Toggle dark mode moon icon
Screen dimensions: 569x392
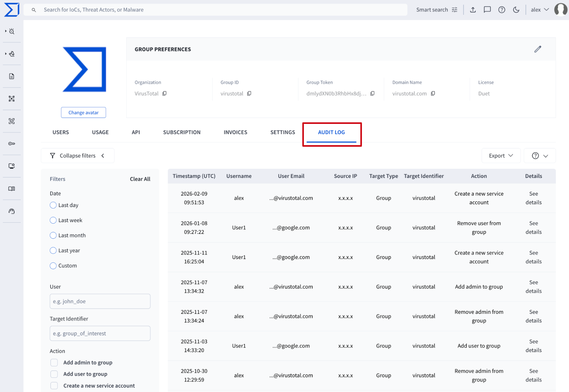pyautogui.click(x=516, y=10)
